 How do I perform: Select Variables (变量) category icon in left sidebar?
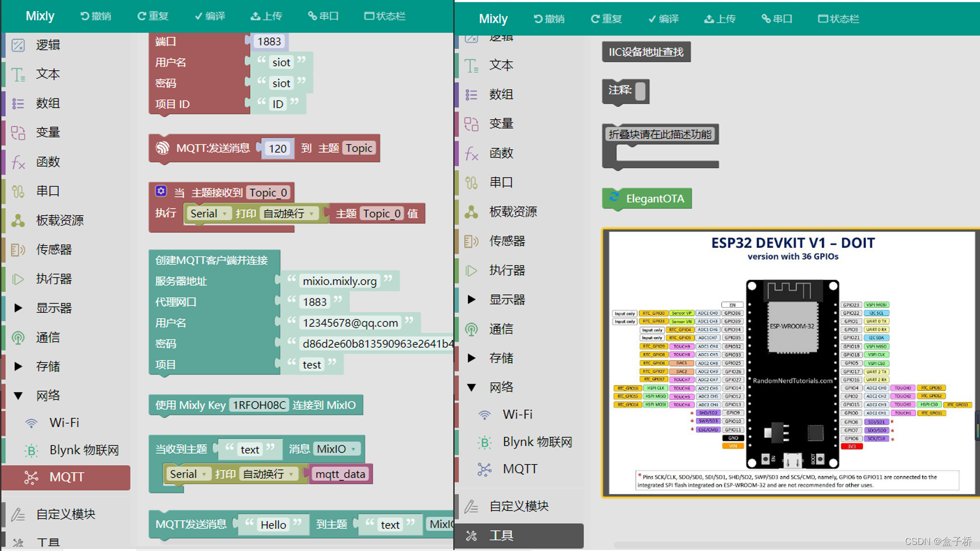tap(18, 133)
